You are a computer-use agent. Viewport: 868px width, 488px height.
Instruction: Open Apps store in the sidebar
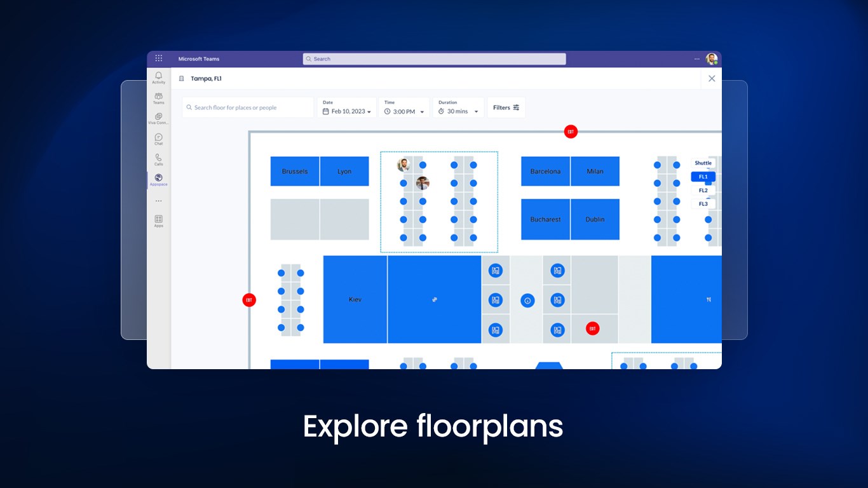click(159, 221)
